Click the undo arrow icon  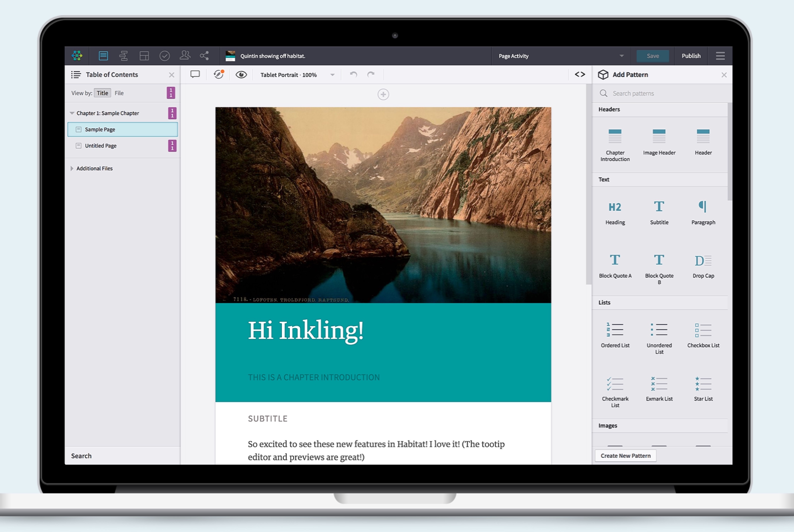pos(353,74)
